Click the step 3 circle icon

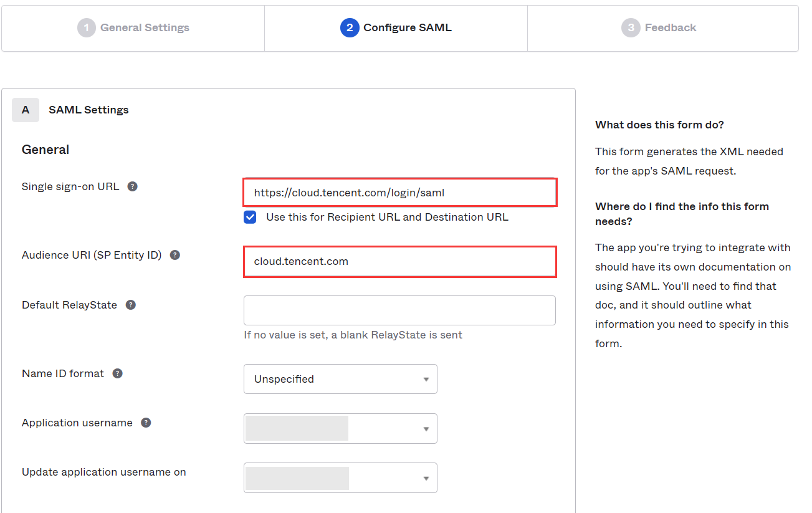click(x=631, y=28)
